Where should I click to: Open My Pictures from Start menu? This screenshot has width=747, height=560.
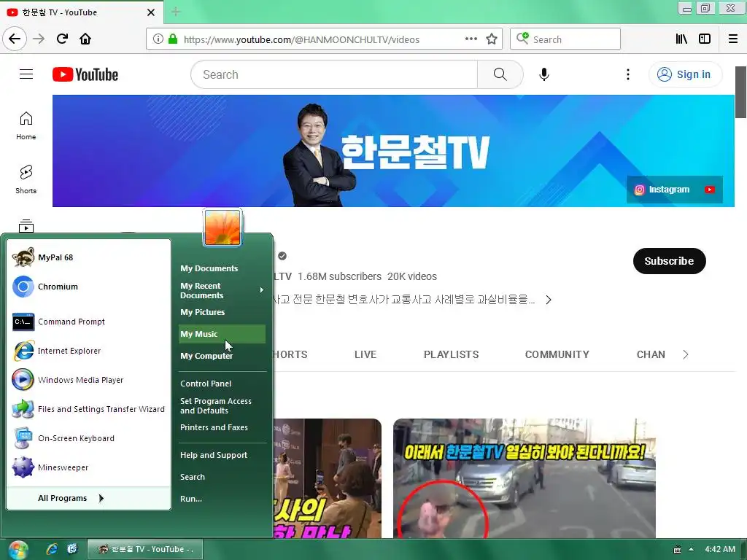(222, 312)
